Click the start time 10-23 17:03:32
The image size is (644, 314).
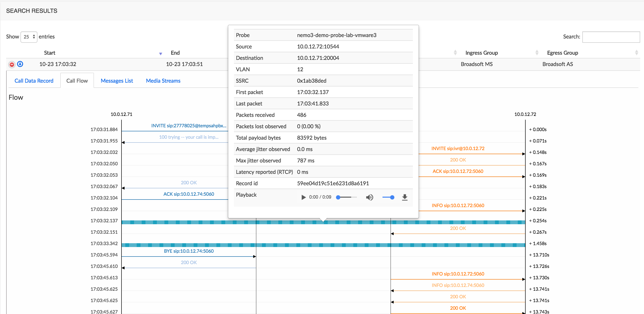point(57,64)
